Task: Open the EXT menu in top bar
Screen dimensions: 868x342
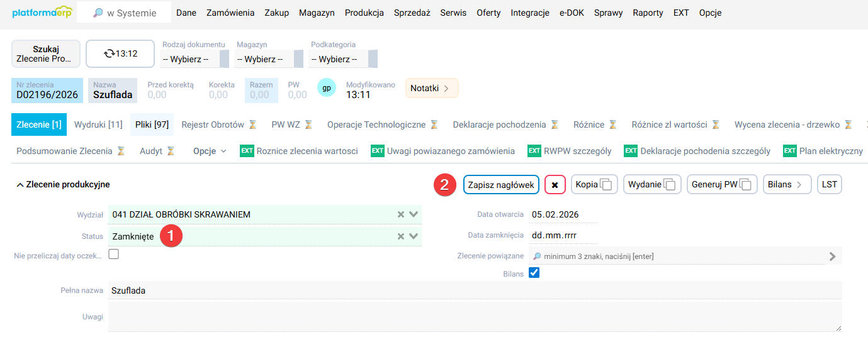Action: click(681, 13)
